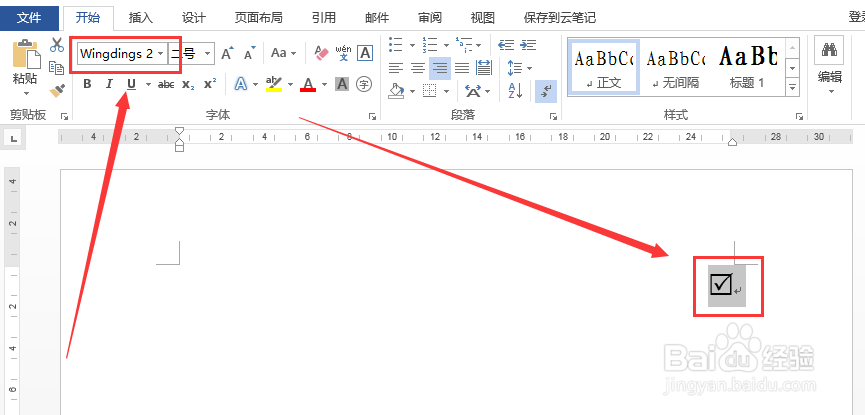
Task: Open shading paint bucket dropdown arrow
Action: coord(412,91)
